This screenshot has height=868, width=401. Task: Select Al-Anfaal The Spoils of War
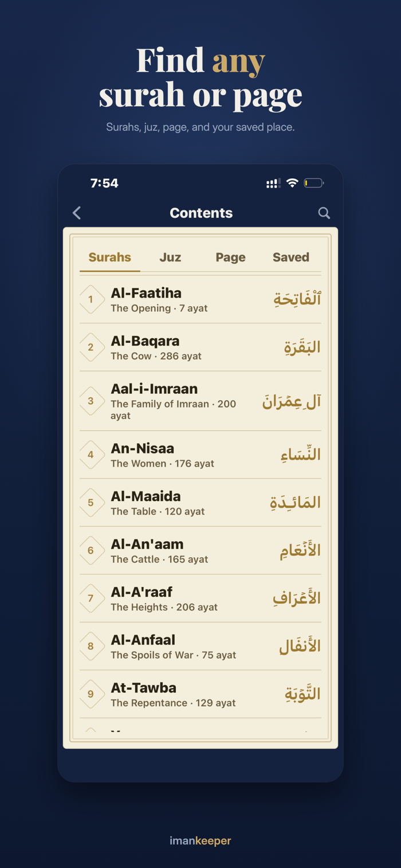pos(200,646)
